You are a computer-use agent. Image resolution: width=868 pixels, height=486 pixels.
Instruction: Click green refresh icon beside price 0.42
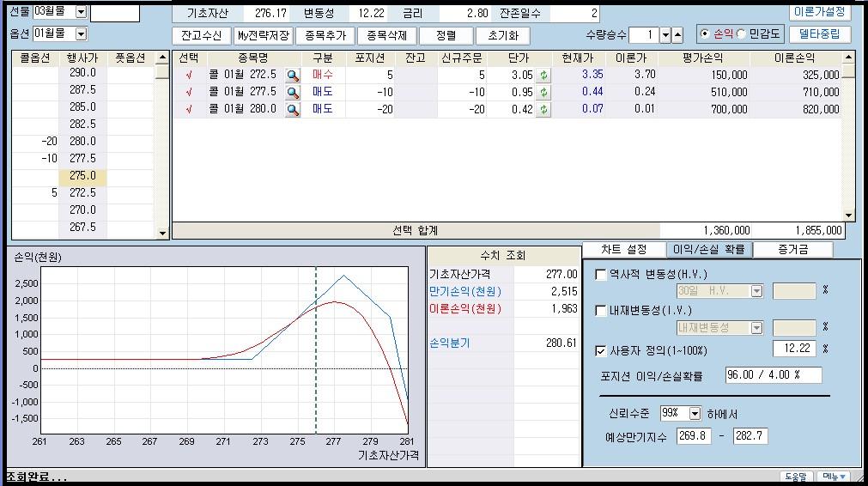[543, 109]
